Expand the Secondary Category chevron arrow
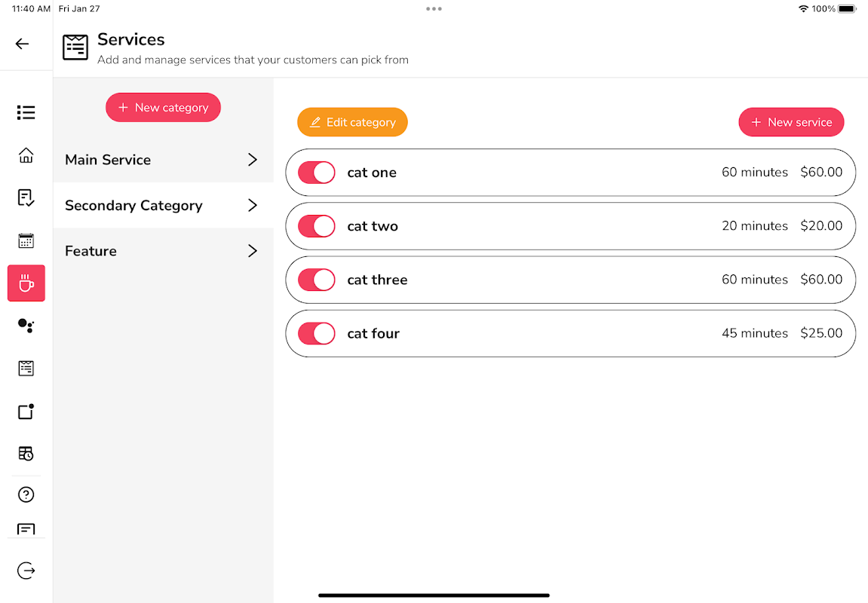 coord(253,205)
